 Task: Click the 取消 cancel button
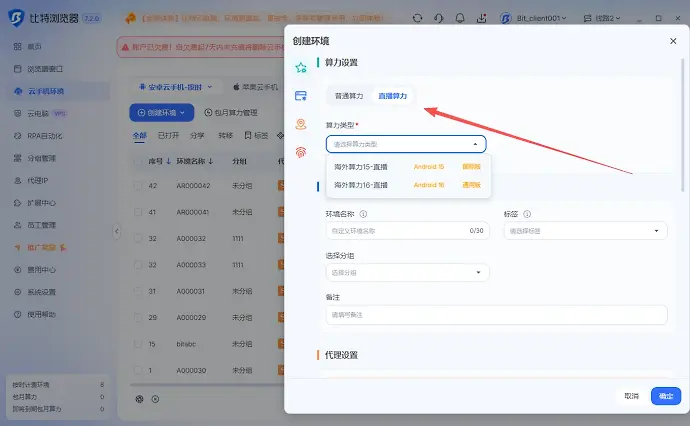tap(631, 396)
